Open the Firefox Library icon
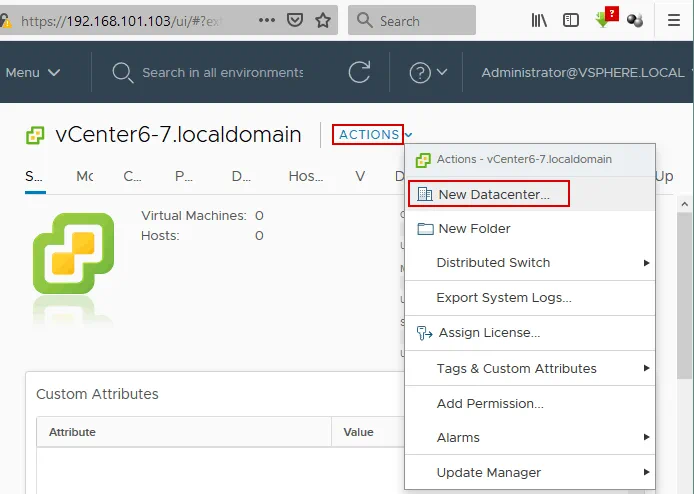The image size is (694, 494). tap(539, 20)
